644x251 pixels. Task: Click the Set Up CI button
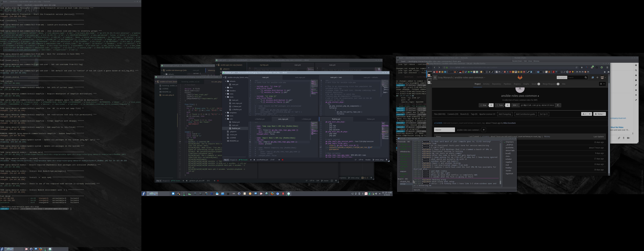tap(543, 114)
